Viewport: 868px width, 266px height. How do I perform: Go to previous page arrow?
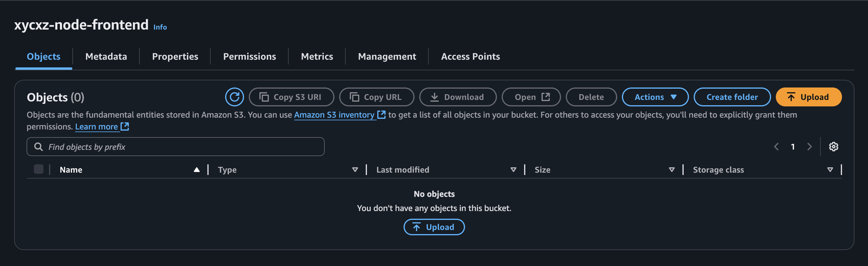[x=776, y=147]
